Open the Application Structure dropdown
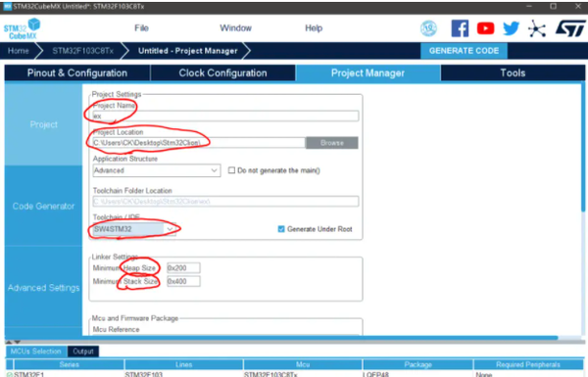The height and width of the screenshot is (377, 588). tap(157, 170)
